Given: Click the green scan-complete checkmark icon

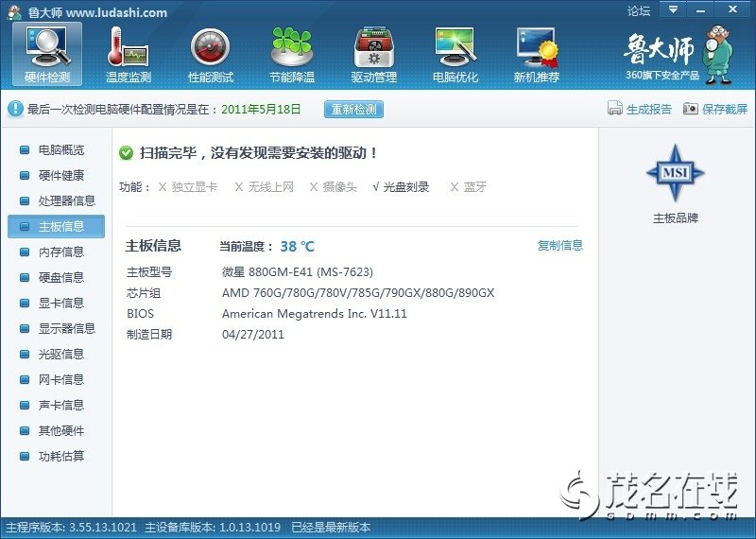Looking at the screenshot, I should pos(126,153).
